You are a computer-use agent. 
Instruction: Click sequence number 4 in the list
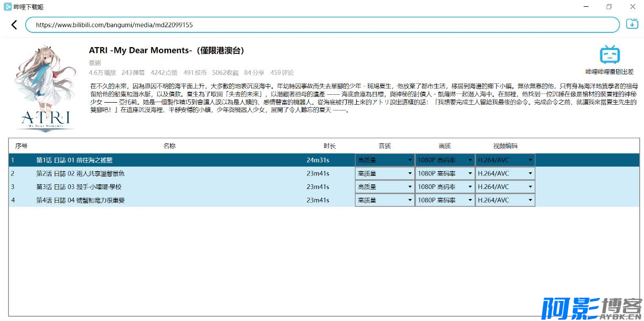tap(13, 200)
